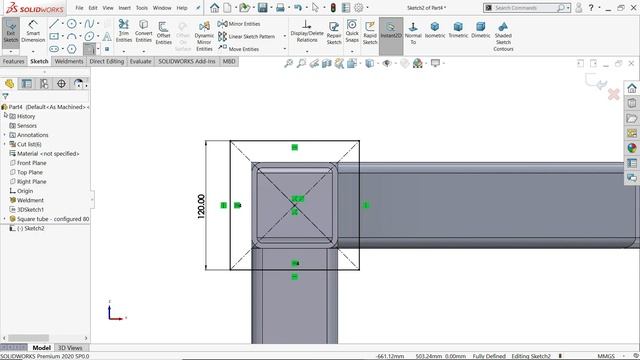This screenshot has height=360, width=640.
Task: Click Mirror Entities tool
Action: pos(239,24)
